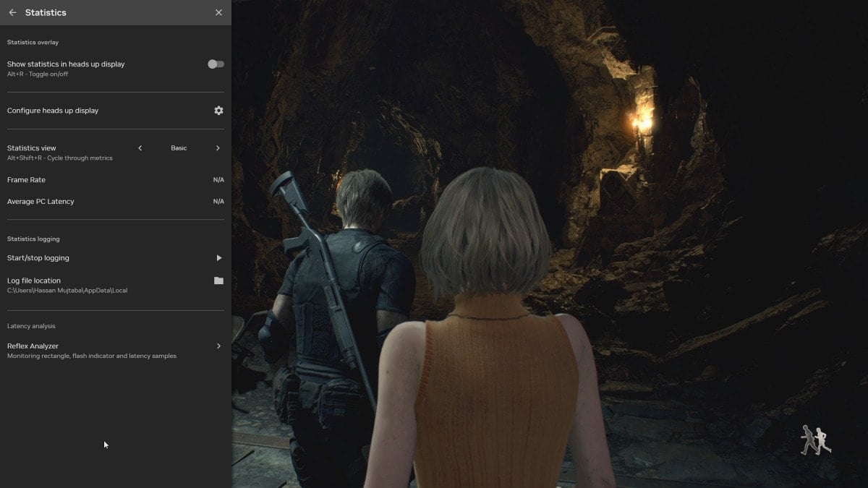Click the running figures icon in game
This screenshot has width=868, height=488.
point(816,440)
